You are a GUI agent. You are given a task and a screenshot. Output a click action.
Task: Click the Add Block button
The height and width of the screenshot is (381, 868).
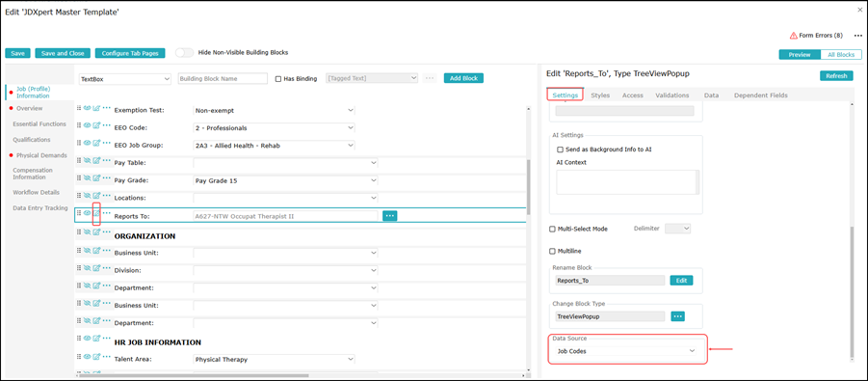click(464, 78)
